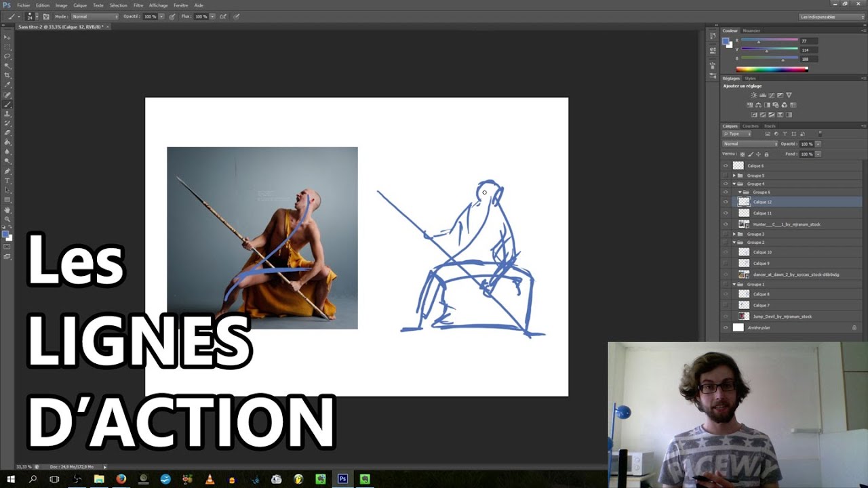Screen dimensions: 868x488
Task: Toggle visibility of the Arrière-plan layer
Action: pos(726,327)
